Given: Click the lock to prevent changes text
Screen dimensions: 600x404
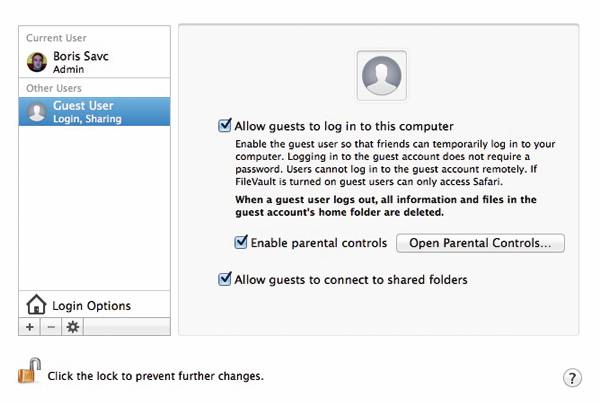Looking at the screenshot, I should coord(155,376).
